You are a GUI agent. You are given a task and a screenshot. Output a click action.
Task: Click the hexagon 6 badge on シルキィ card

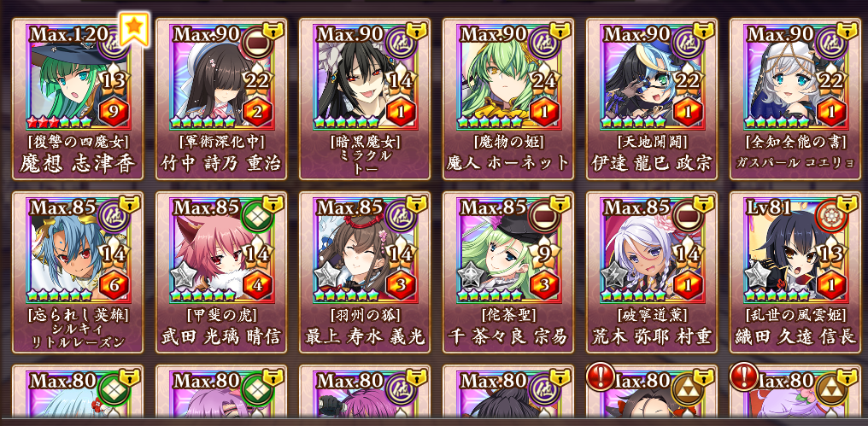pos(114,285)
